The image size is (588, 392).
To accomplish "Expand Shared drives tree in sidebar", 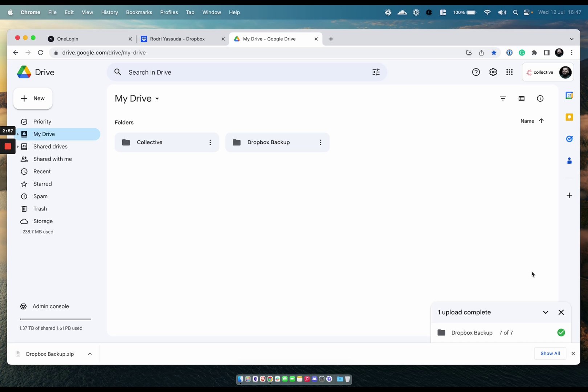I will coord(18,147).
